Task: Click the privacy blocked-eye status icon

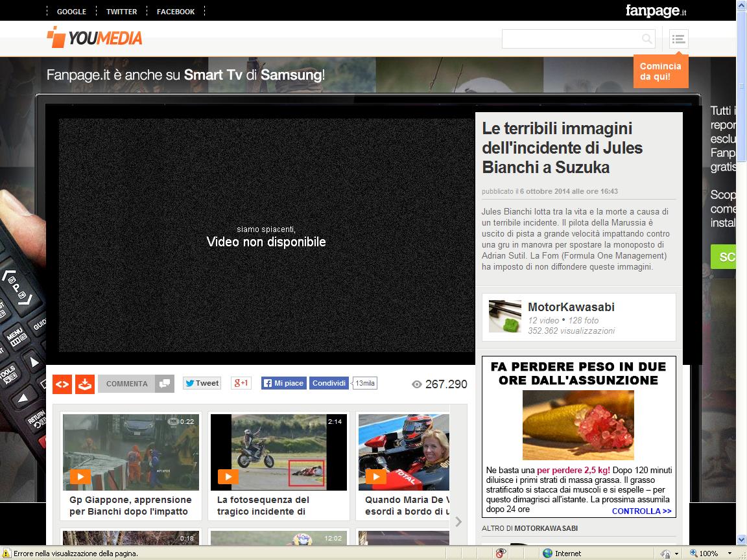Action: pyautogui.click(x=500, y=554)
